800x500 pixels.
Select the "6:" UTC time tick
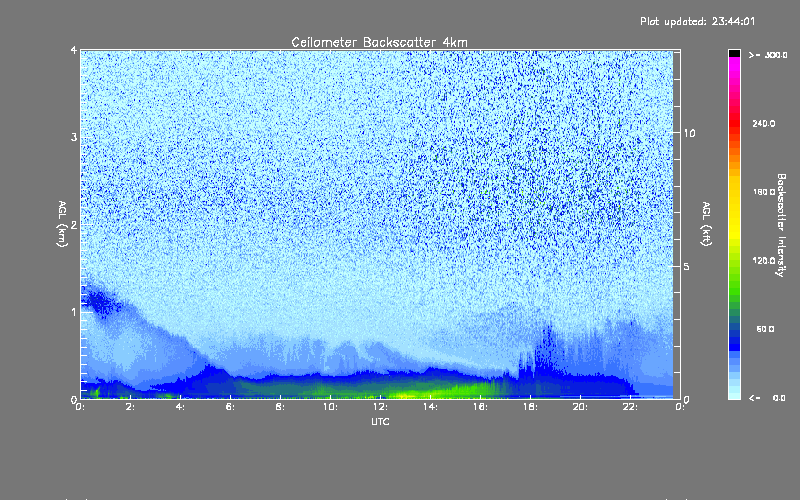230,407
